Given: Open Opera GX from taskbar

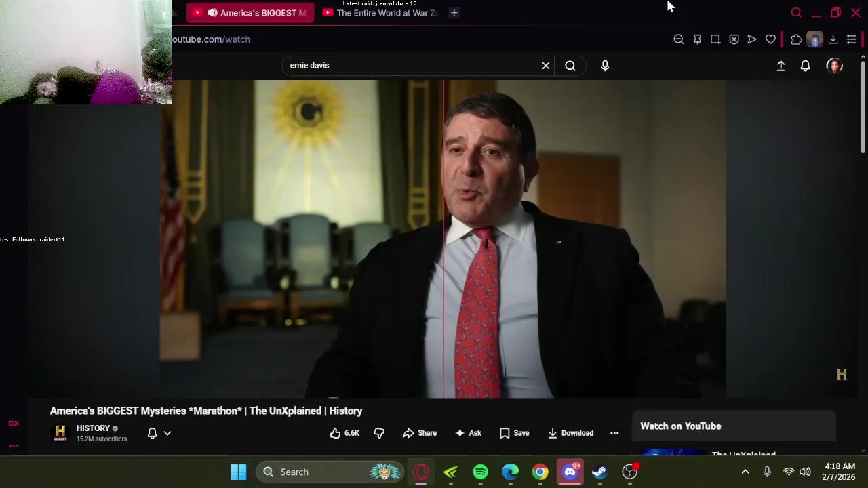Looking at the screenshot, I should click(421, 472).
